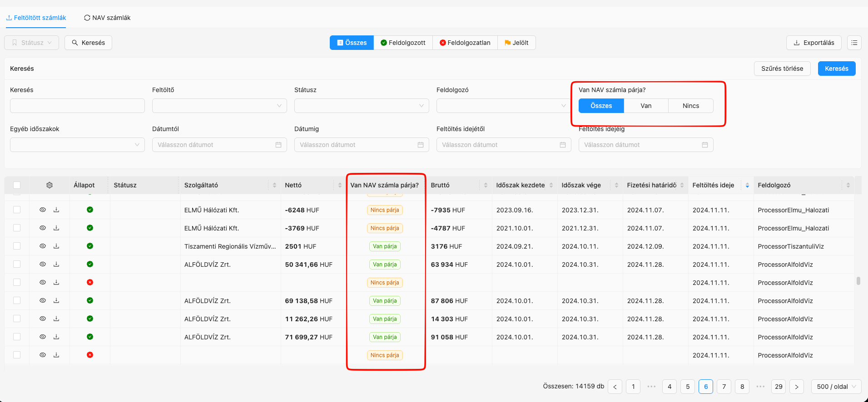Tick the select-all checkbox in table header

point(17,185)
